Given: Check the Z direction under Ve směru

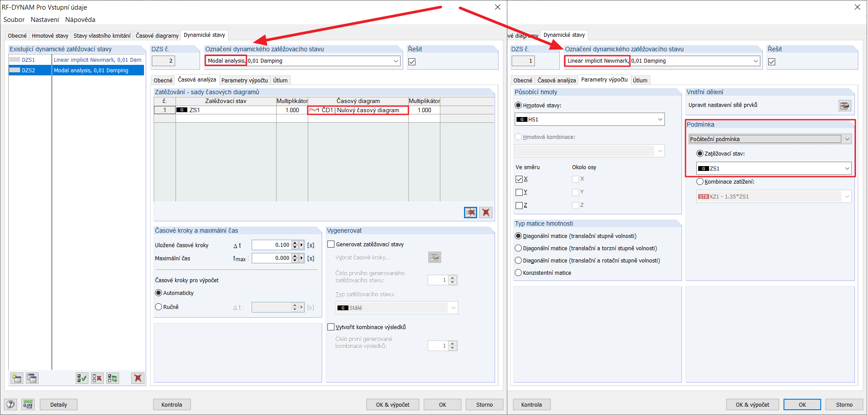Looking at the screenshot, I should point(519,205).
